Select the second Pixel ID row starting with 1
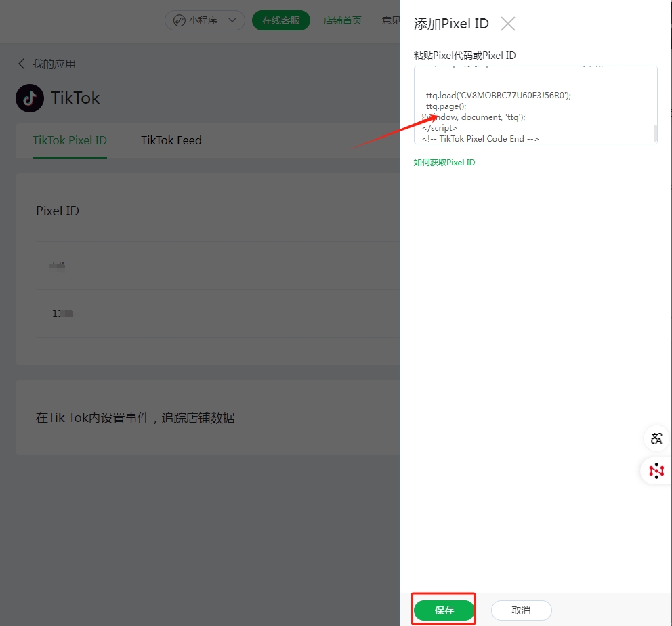The height and width of the screenshot is (626, 672). tap(217, 314)
